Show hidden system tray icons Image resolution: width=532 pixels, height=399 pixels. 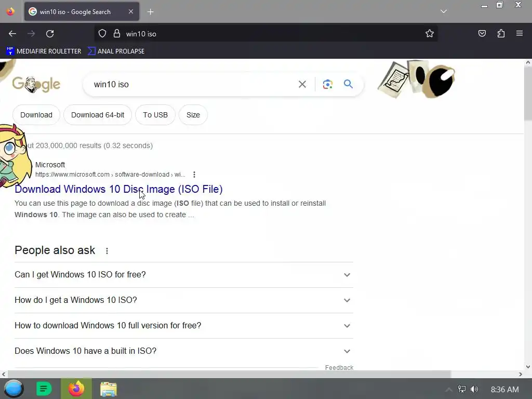(448, 389)
